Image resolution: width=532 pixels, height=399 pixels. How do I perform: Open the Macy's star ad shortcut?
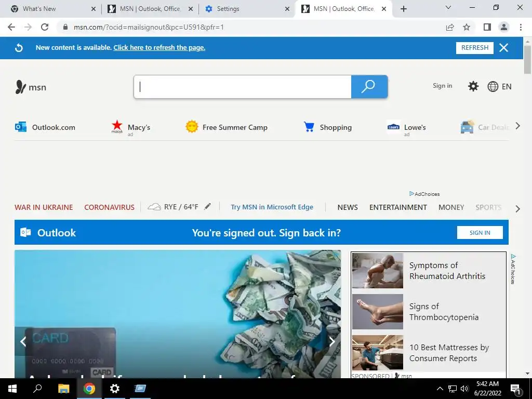tap(130, 128)
